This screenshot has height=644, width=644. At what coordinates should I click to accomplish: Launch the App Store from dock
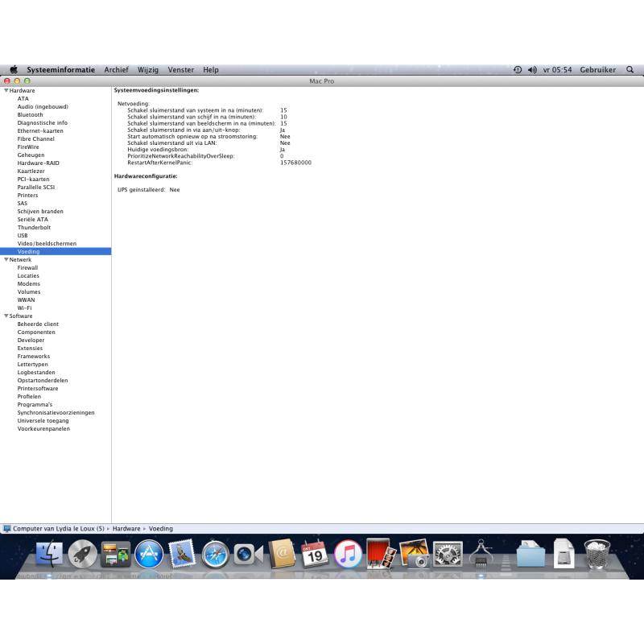(x=149, y=554)
